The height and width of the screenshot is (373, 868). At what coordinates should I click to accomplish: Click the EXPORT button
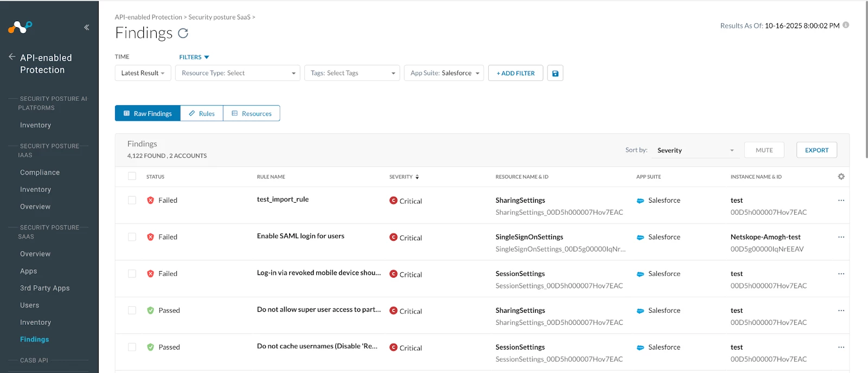[x=816, y=150]
